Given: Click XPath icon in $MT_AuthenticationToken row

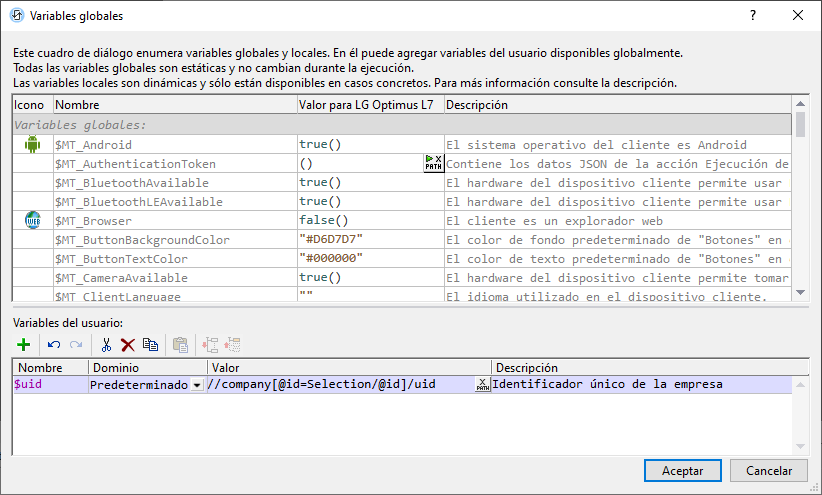Looking at the screenshot, I should click(x=434, y=163).
